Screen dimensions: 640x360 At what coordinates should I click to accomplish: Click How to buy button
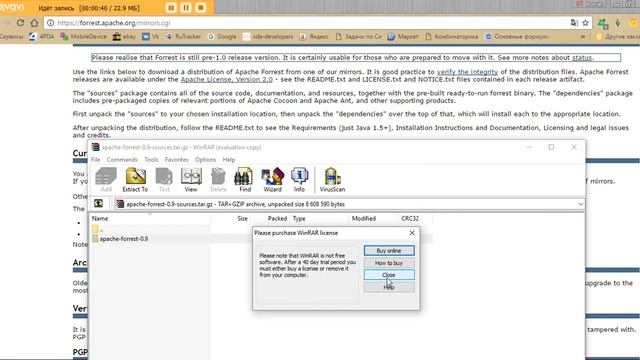tap(389, 263)
